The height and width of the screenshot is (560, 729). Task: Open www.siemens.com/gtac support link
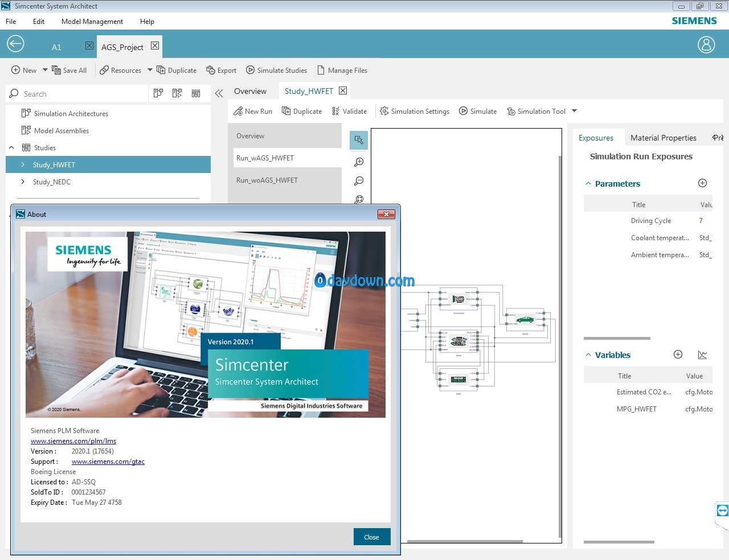(108, 461)
